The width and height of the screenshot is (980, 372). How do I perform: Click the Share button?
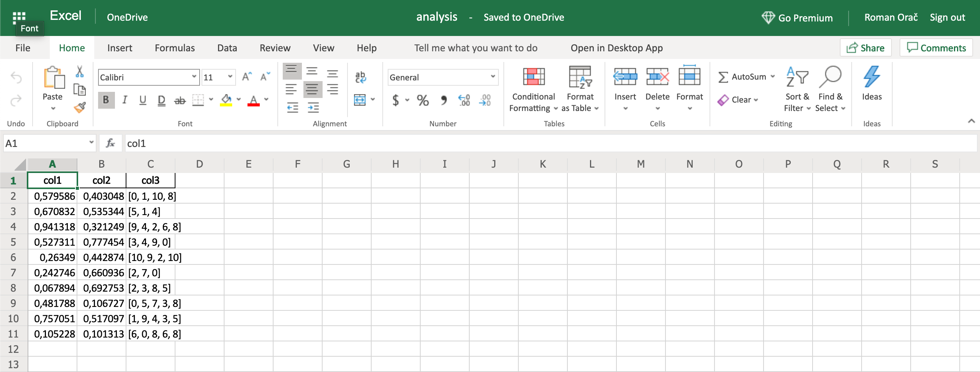point(865,48)
